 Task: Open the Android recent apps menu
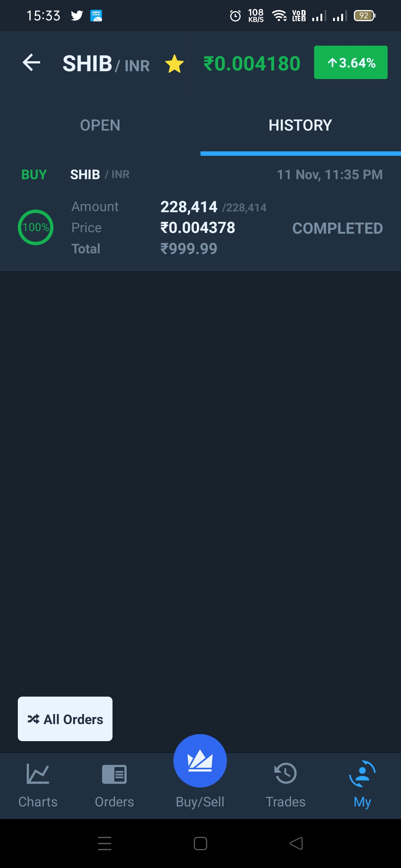(105, 844)
